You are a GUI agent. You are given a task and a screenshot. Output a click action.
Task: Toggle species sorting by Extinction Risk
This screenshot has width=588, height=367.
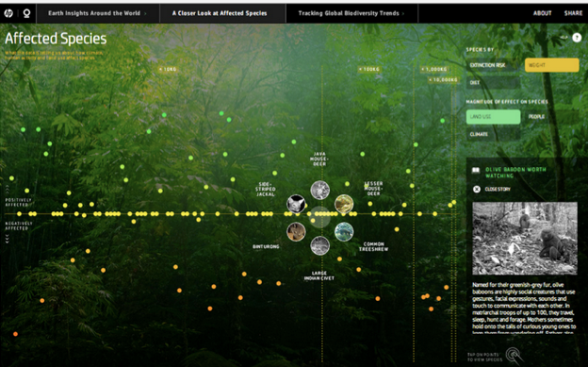pyautogui.click(x=494, y=65)
